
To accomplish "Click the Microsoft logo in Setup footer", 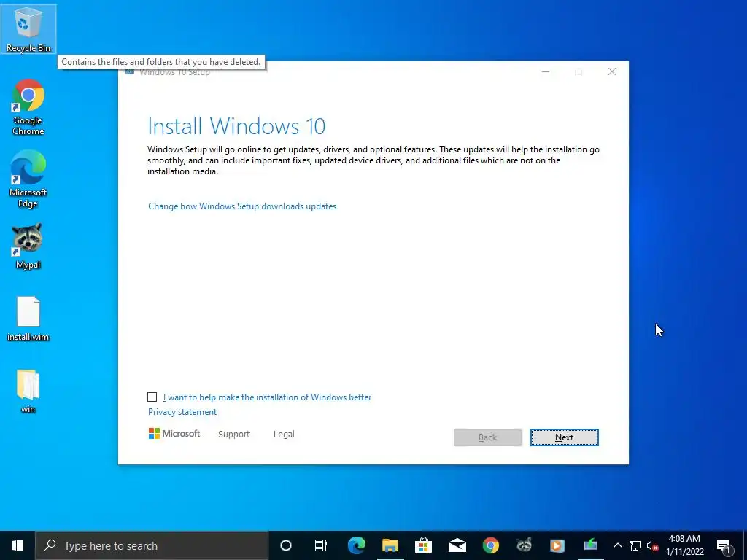I will pos(174,434).
